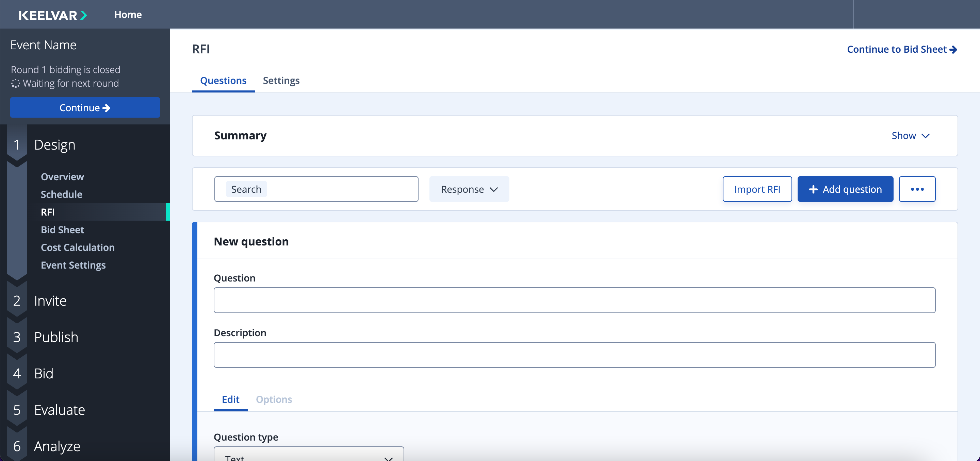This screenshot has width=980, height=461.
Task: Click the waiting spinner status icon
Action: (x=15, y=84)
